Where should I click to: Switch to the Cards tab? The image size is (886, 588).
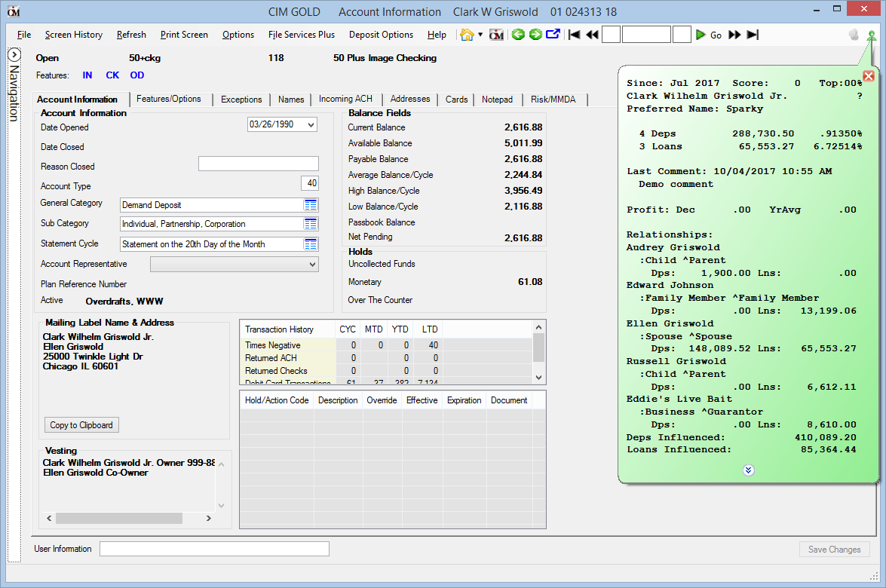click(x=456, y=100)
